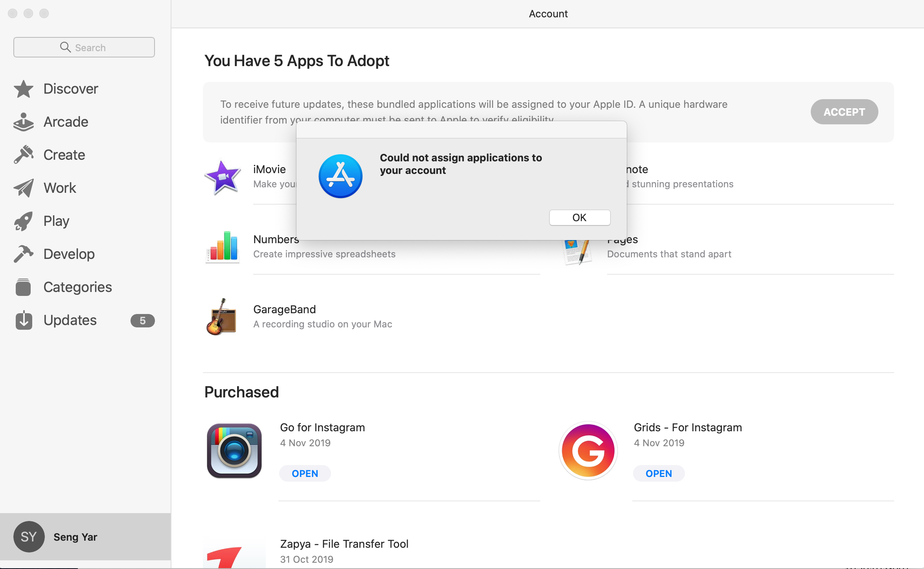The width and height of the screenshot is (924, 569).
Task: Open the Seng Yar account profile
Action: tap(75, 537)
